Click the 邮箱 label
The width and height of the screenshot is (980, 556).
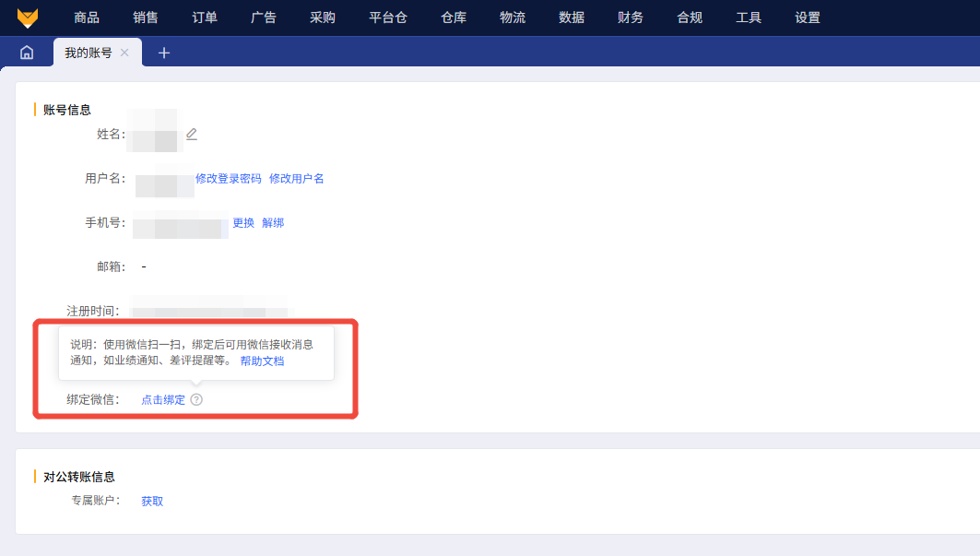click(x=111, y=267)
